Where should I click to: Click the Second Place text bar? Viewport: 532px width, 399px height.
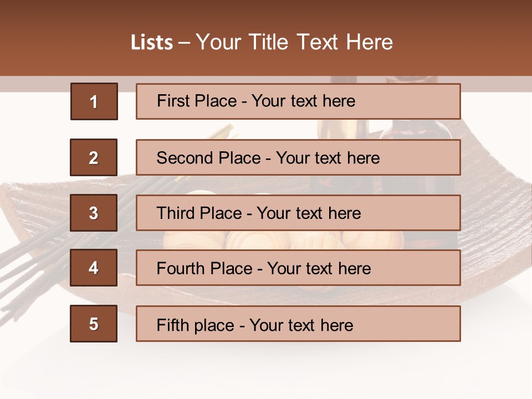[298, 157]
